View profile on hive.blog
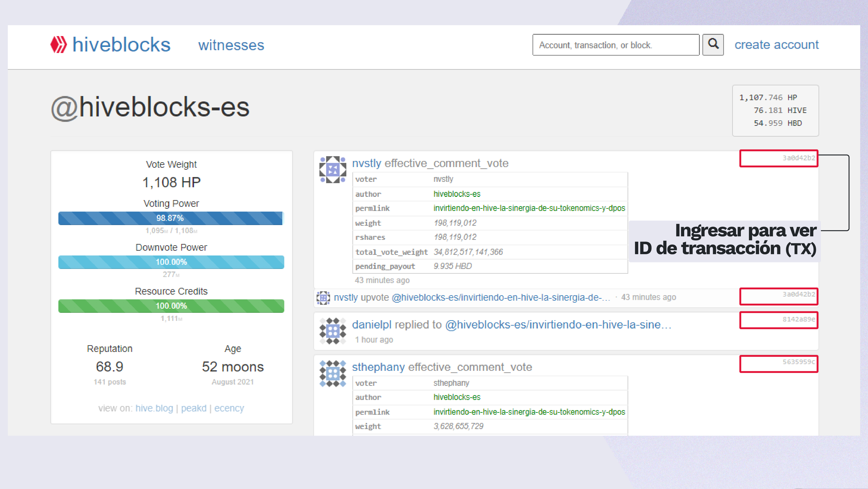Viewport: 868px width, 489px height. [x=154, y=408]
